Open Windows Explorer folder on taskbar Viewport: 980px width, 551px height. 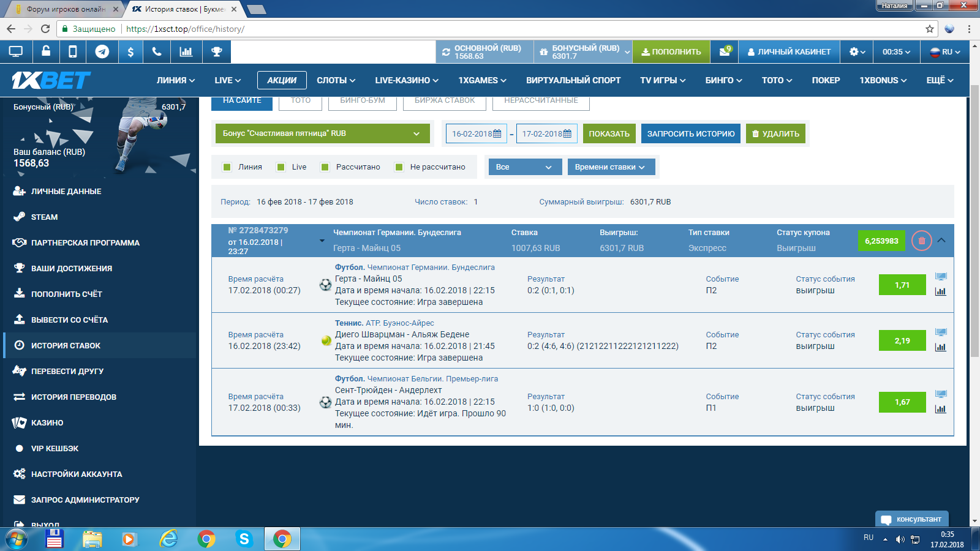[x=92, y=539]
